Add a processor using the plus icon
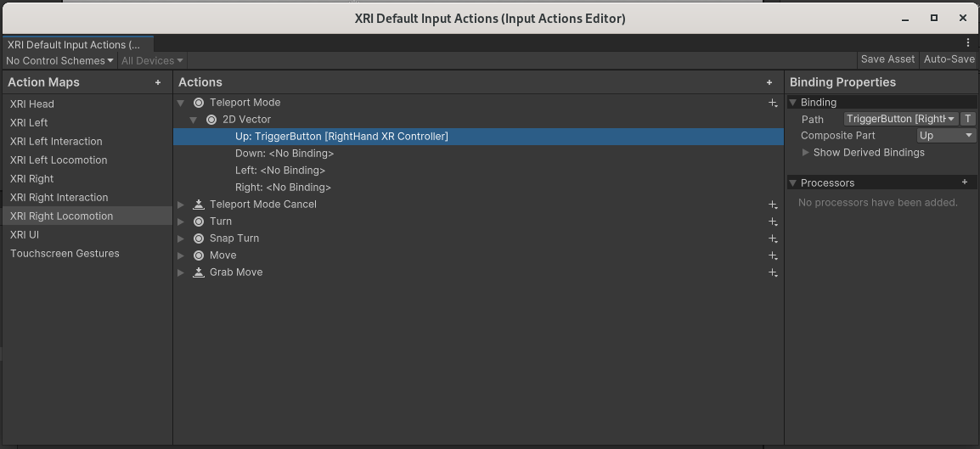The height and width of the screenshot is (449, 980). click(965, 182)
